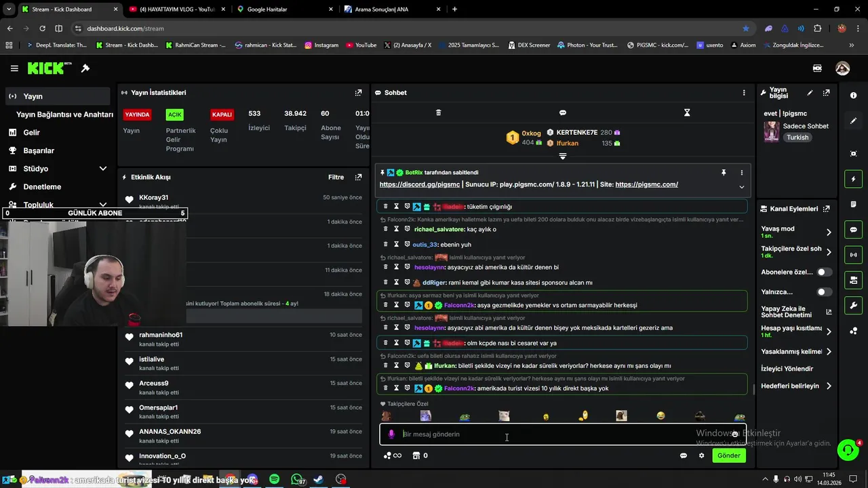The height and width of the screenshot is (488, 868).
Task: Switch to HAYATTAYIM VLOG YouTube tab
Action: (x=177, y=9)
